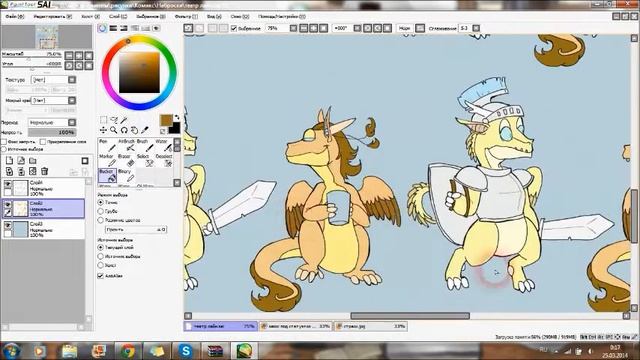Select the Water brush tool
Viewport: 640px width, 360px height.
[x=164, y=146]
